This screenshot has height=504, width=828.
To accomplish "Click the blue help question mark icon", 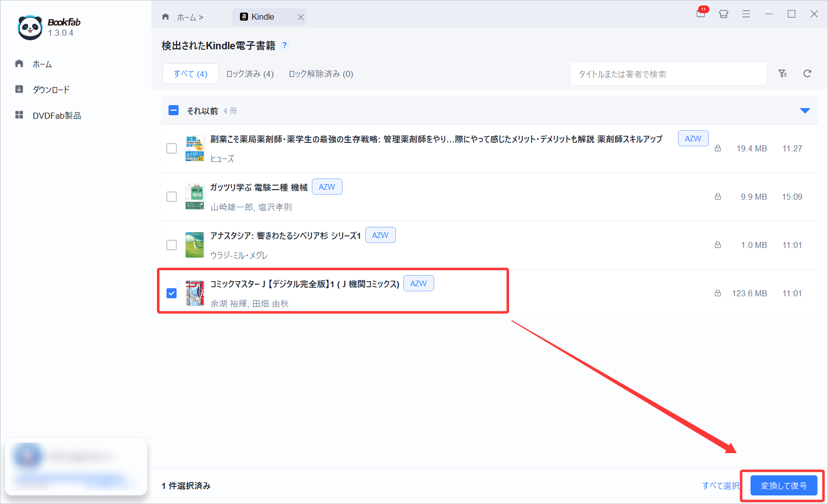I will pos(285,45).
